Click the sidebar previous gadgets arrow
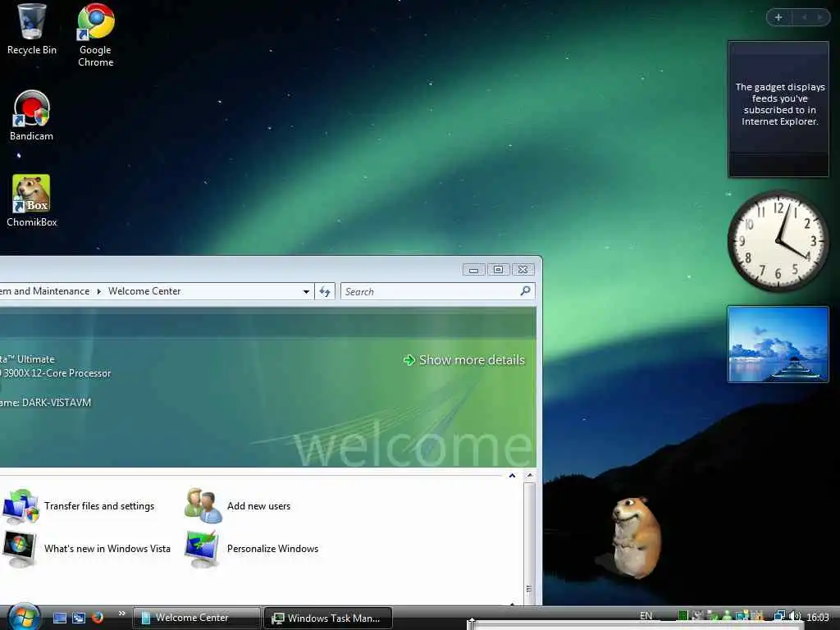 [804, 17]
